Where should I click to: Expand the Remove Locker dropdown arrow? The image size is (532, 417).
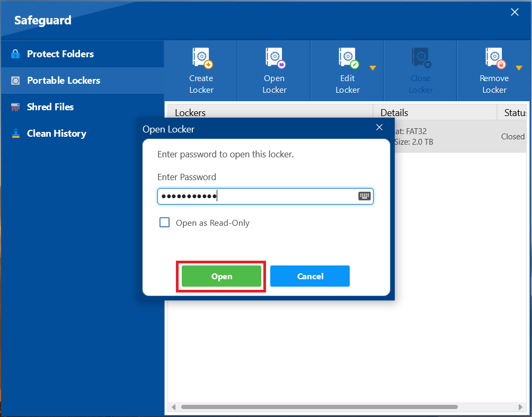tap(519, 68)
